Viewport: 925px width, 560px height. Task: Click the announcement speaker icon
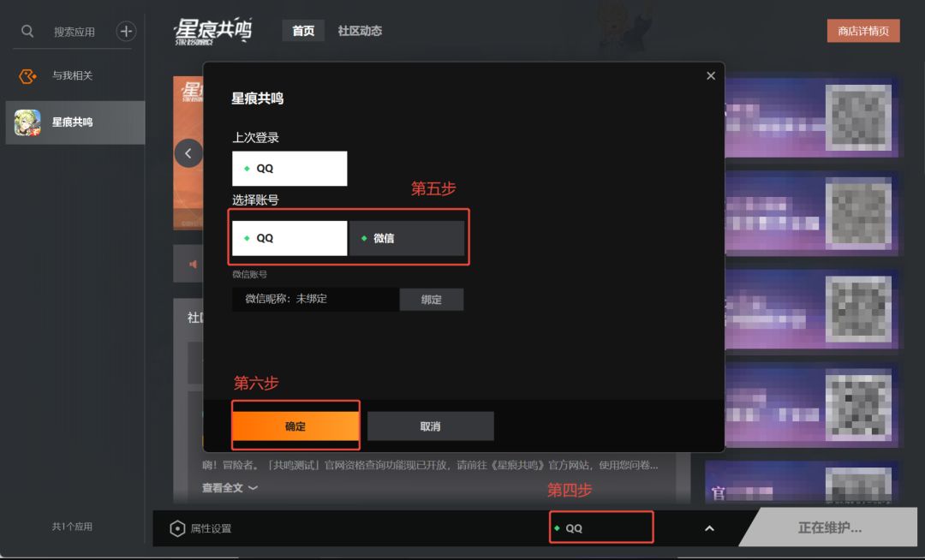pyautogui.click(x=193, y=264)
